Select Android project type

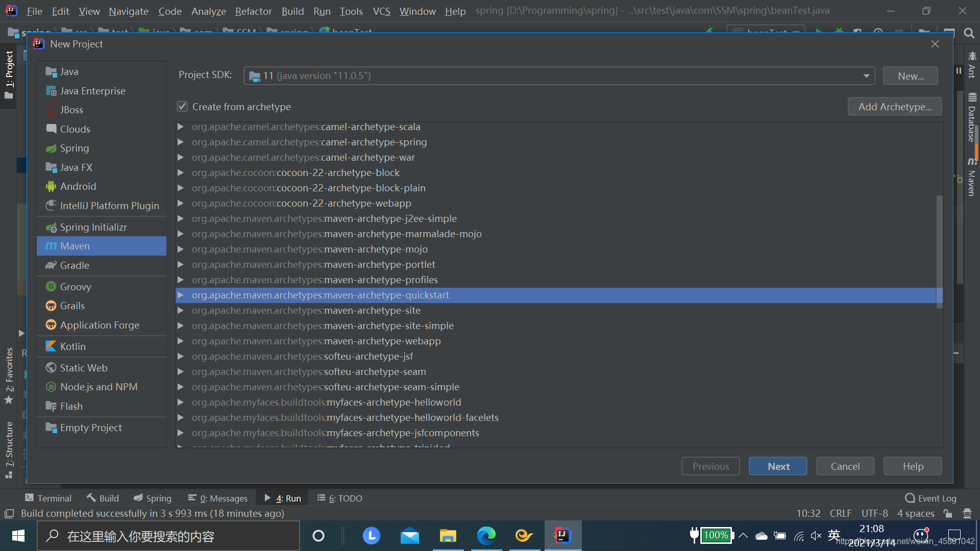(x=102, y=186)
